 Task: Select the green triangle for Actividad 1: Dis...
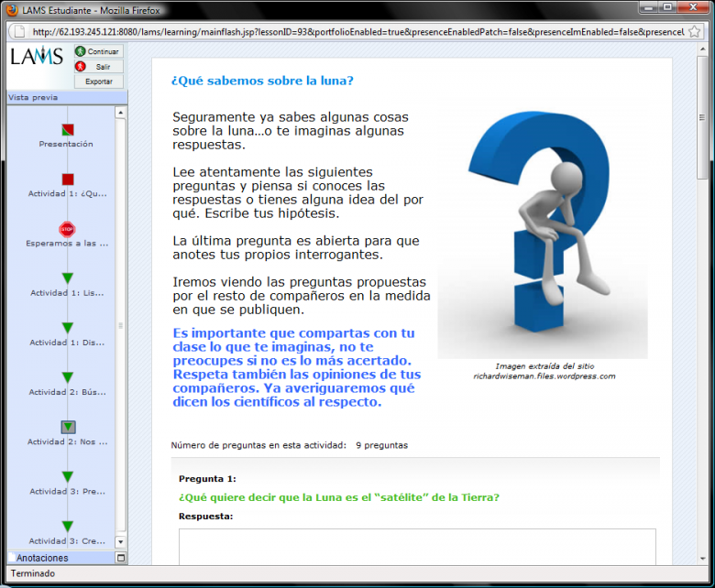tap(68, 328)
